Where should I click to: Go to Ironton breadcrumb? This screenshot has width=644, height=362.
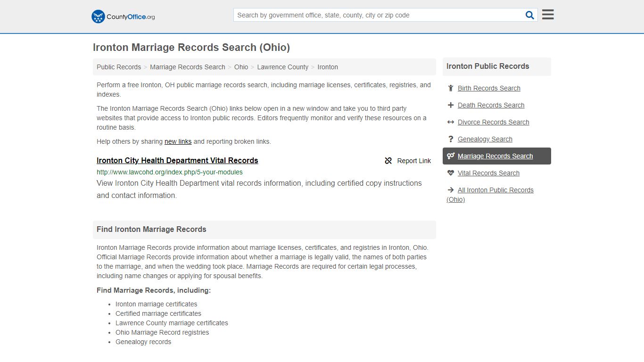(328, 67)
